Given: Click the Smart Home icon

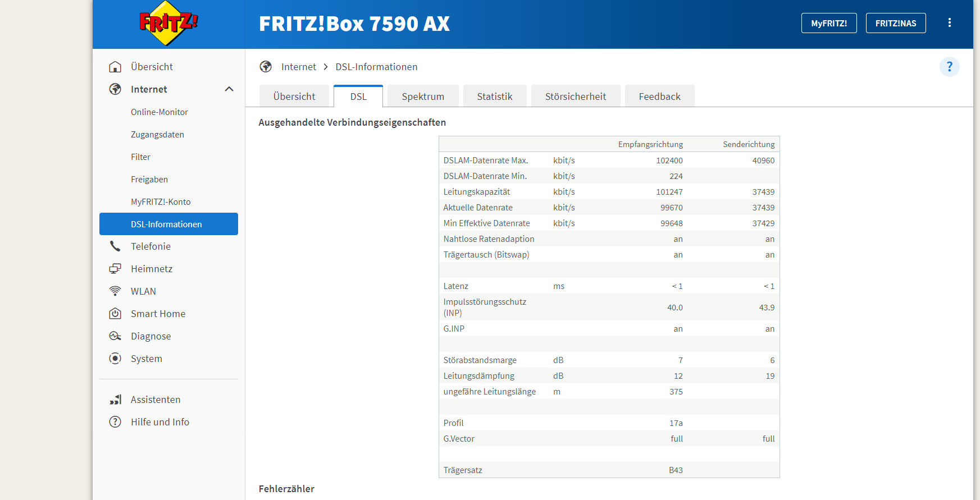Looking at the screenshot, I should click(x=115, y=314).
